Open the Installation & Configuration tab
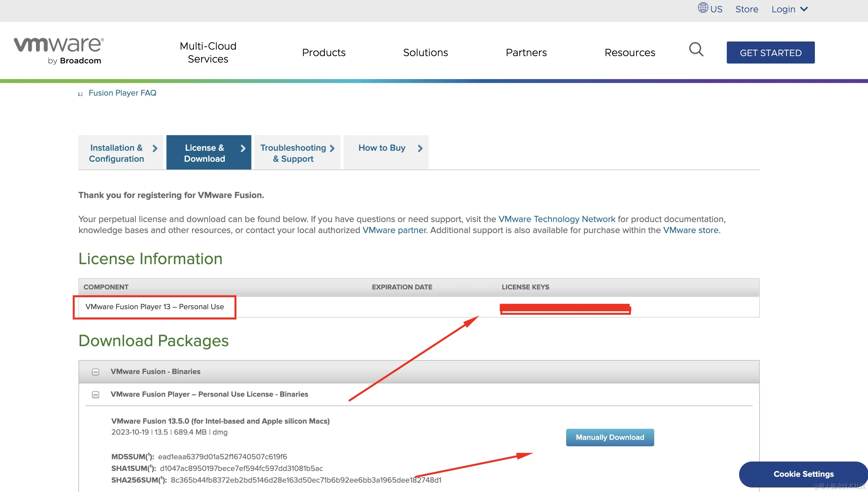 pyautogui.click(x=120, y=153)
